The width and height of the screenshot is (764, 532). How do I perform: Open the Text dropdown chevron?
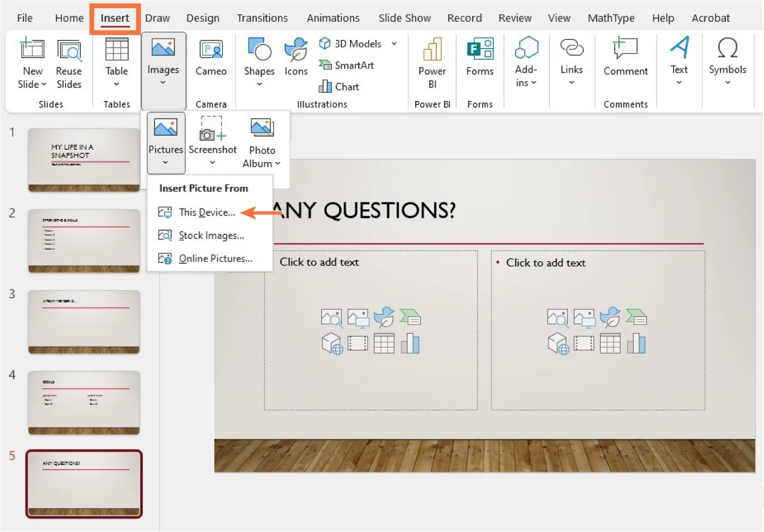point(679,82)
